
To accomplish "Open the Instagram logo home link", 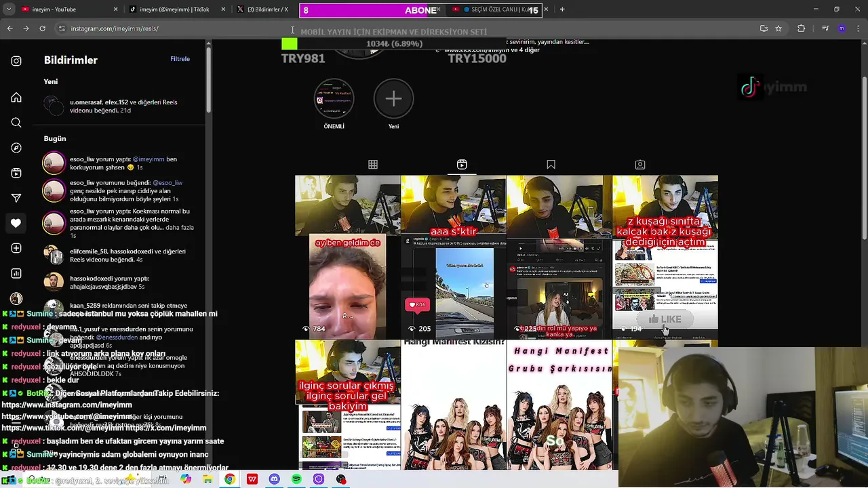I will coord(16,61).
